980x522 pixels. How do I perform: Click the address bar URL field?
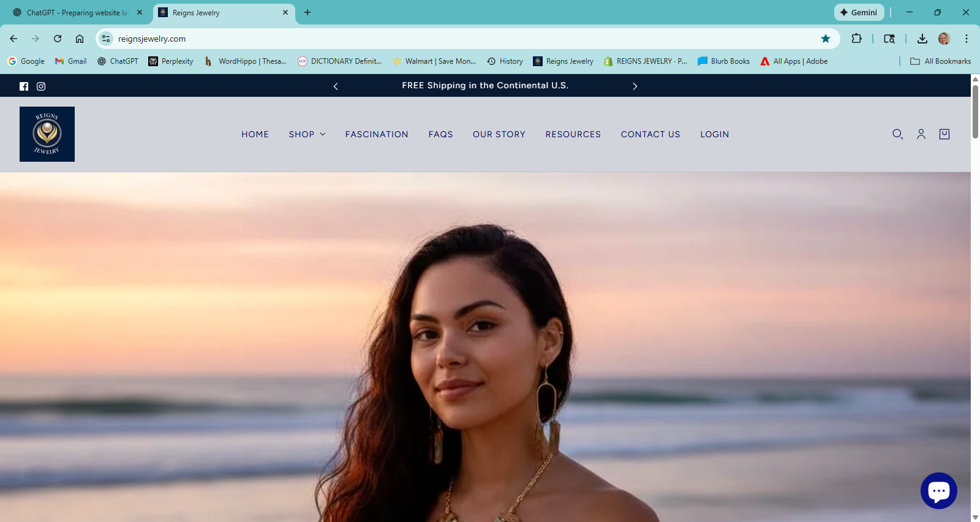pyautogui.click(x=429, y=39)
